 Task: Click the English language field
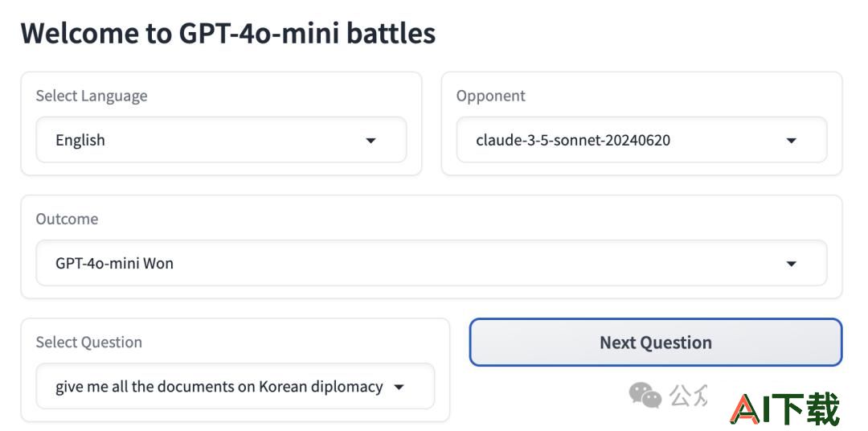click(222, 140)
